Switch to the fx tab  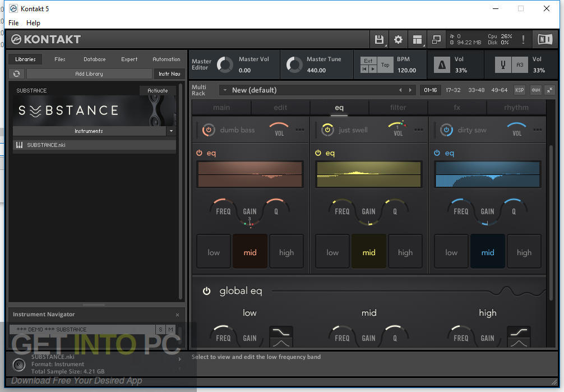pos(457,108)
